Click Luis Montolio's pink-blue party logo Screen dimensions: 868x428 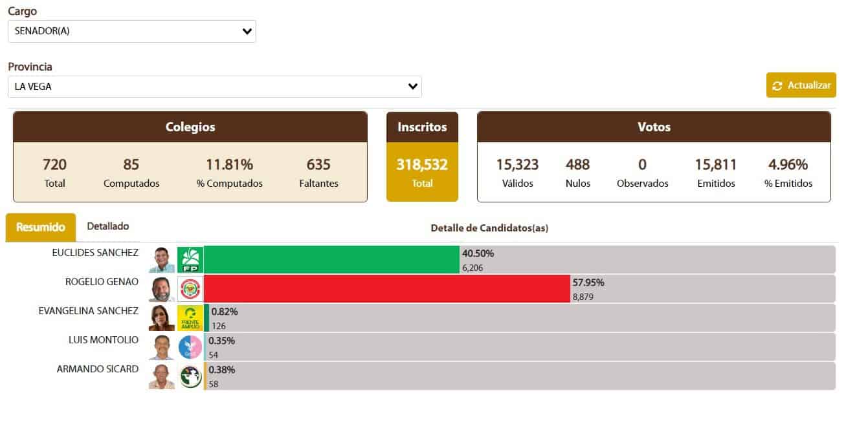[190, 347]
